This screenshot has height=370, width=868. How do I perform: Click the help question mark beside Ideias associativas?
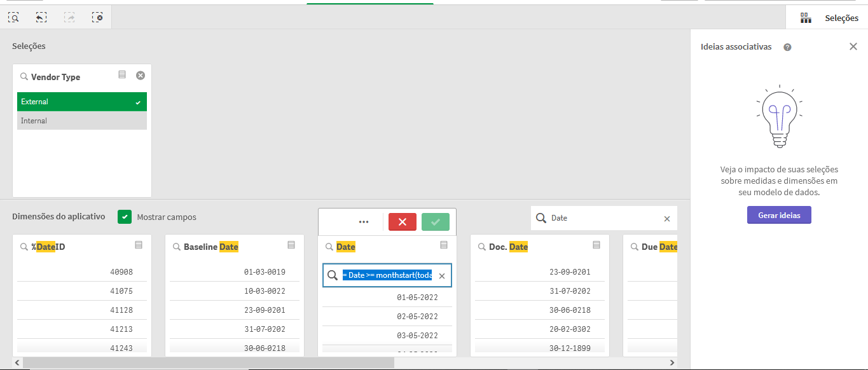(787, 46)
